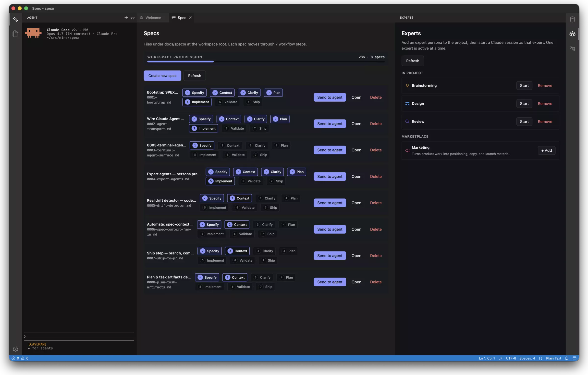Viewport: 588px width, 375px height.
Task: Open the database icon in right sidebar
Action: 572,19
